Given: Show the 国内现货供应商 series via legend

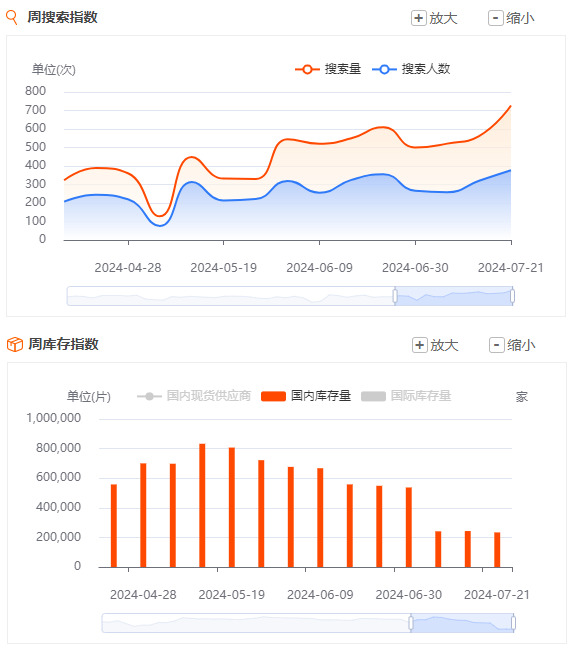Looking at the screenshot, I should 194,396.
